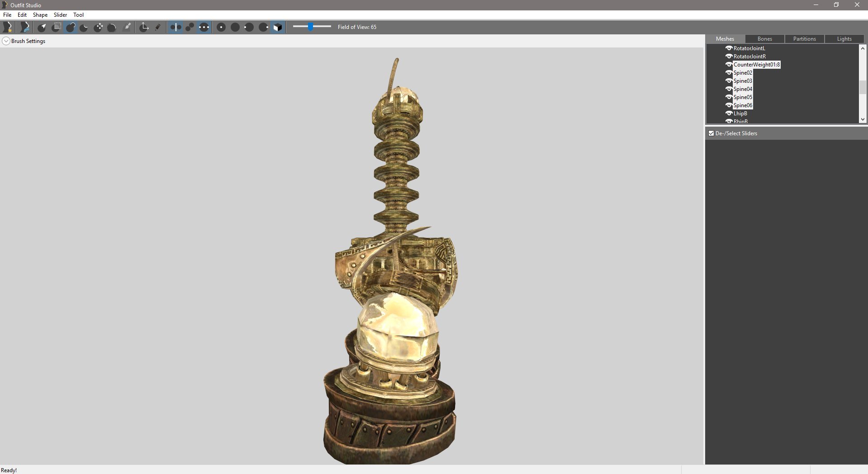Open the Shape menu
868x474 pixels.
tap(40, 15)
